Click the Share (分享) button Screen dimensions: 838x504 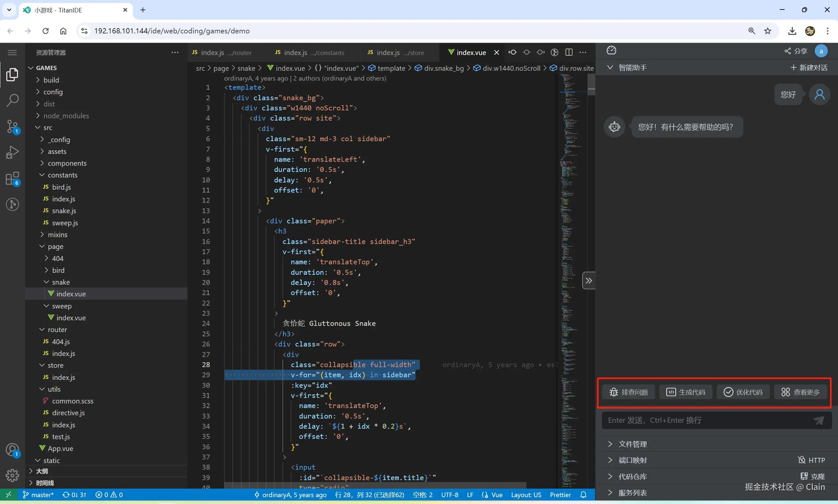(x=795, y=51)
